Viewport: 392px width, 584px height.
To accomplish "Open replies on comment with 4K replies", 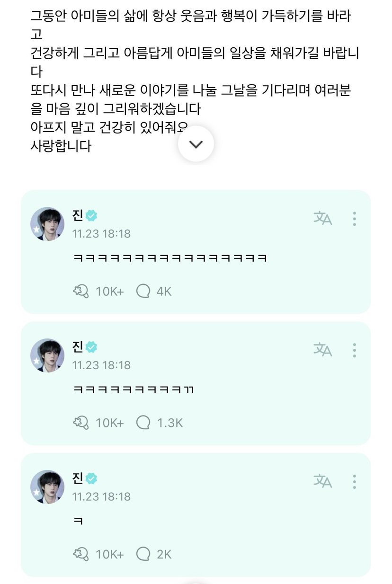I will (x=153, y=292).
